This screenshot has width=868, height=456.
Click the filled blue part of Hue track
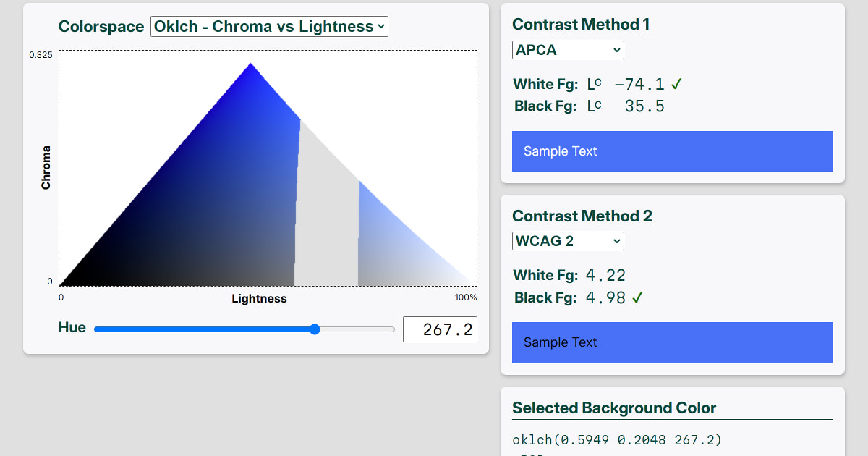[x=203, y=329]
